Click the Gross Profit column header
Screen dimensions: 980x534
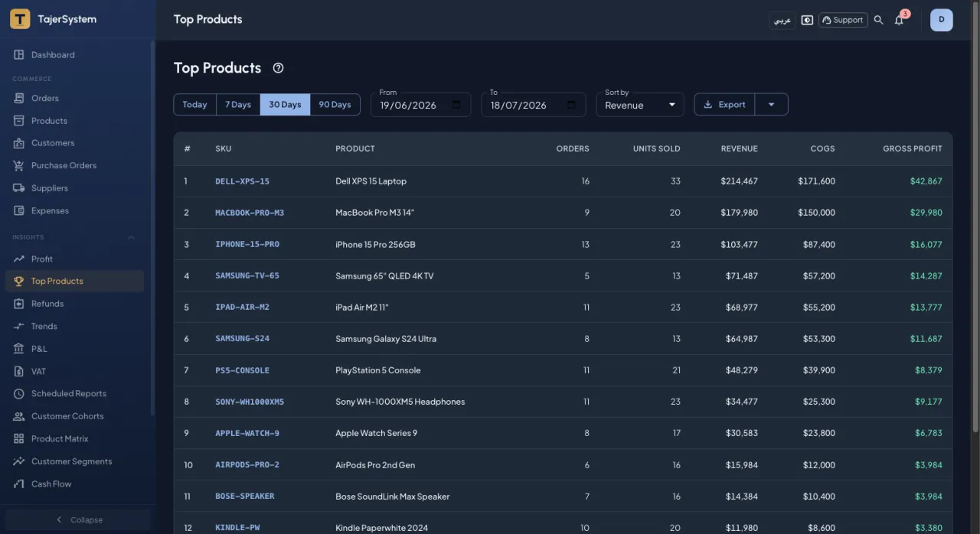[912, 148]
